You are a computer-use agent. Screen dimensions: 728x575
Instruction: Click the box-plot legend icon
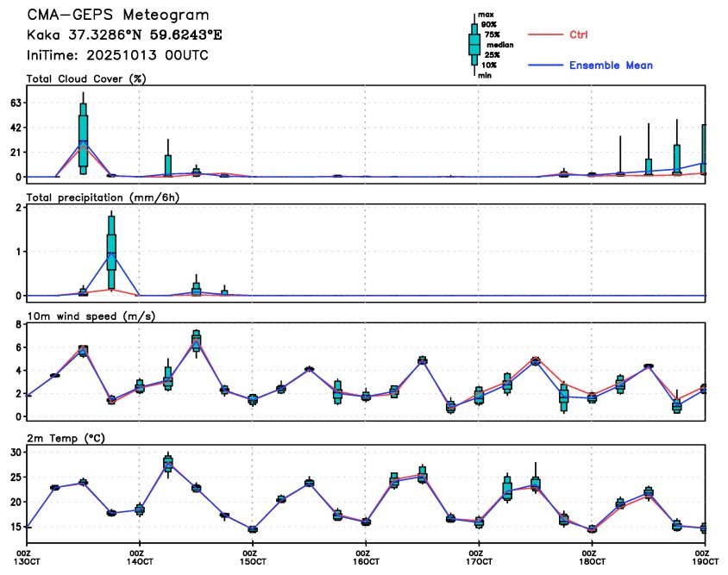[474, 45]
